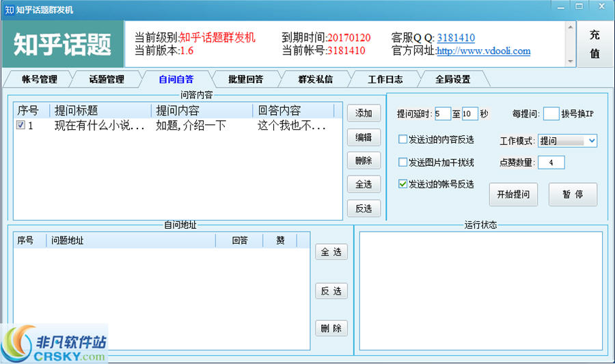Viewport: 615px width, 364px height.
Task: Enable 发送过的内容反选 checkbox
Action: [x=402, y=139]
